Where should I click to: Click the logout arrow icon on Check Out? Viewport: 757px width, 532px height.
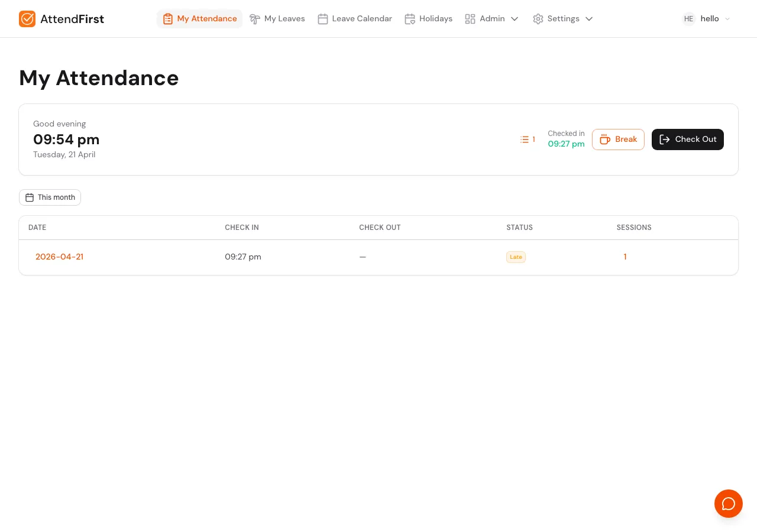(x=665, y=140)
